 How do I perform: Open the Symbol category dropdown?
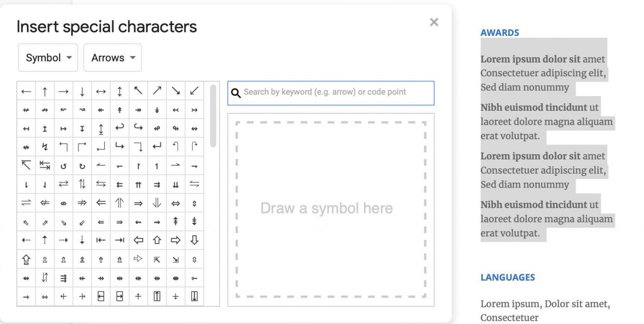point(48,58)
